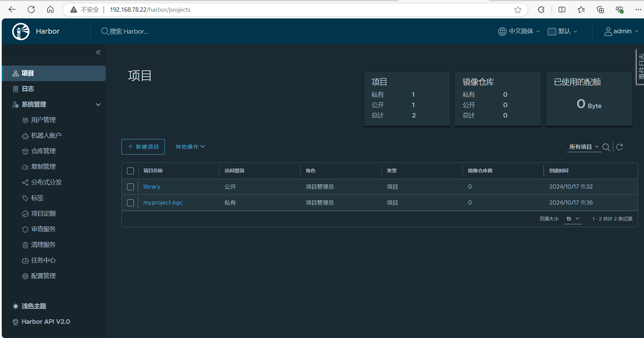The height and width of the screenshot is (338, 644).
Task: Click the 2024/10/17 11:36 creation time
Action: tap(571, 203)
